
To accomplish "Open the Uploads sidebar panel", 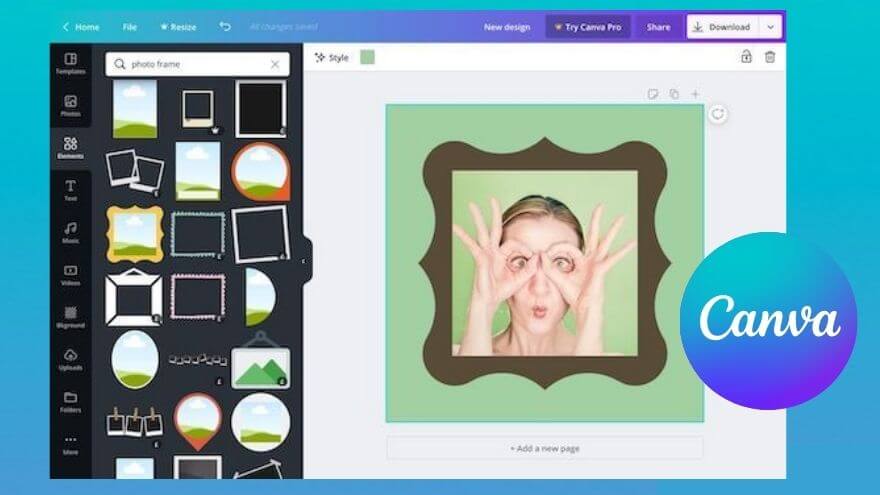I will [70, 359].
